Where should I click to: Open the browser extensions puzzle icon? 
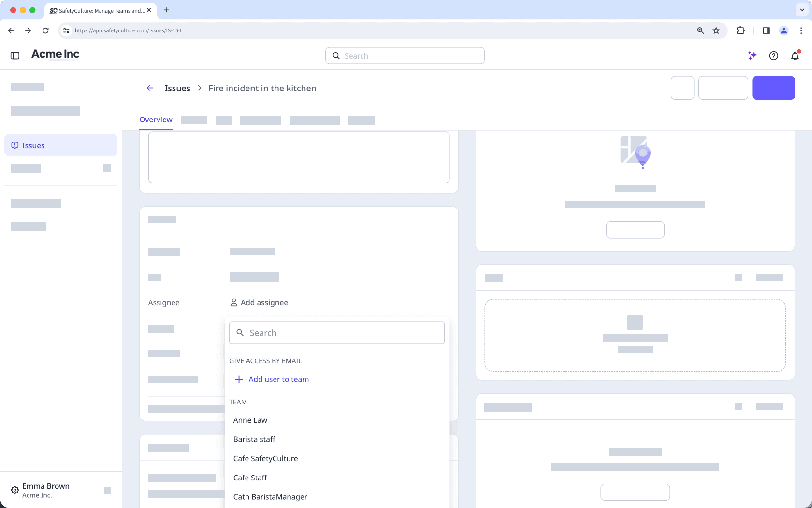740,30
